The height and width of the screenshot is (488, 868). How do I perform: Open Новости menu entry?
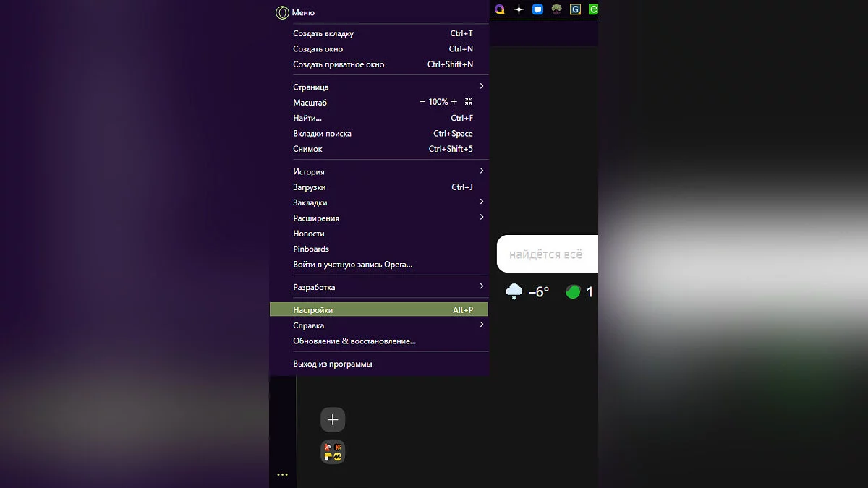[379, 234]
